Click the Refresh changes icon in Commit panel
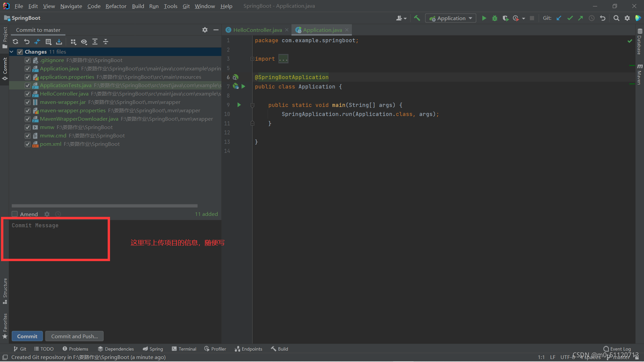The width and height of the screenshot is (644, 362). (x=15, y=42)
